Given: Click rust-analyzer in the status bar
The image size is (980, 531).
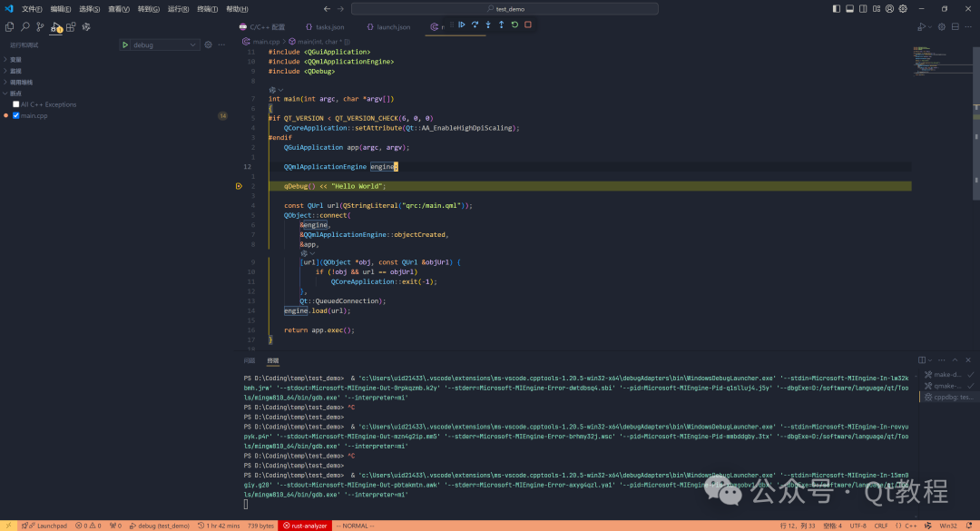Looking at the screenshot, I should (x=304, y=526).
